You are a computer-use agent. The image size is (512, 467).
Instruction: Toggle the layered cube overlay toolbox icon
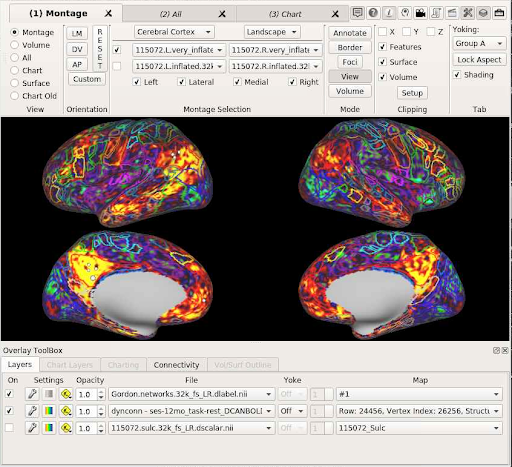click(483, 13)
